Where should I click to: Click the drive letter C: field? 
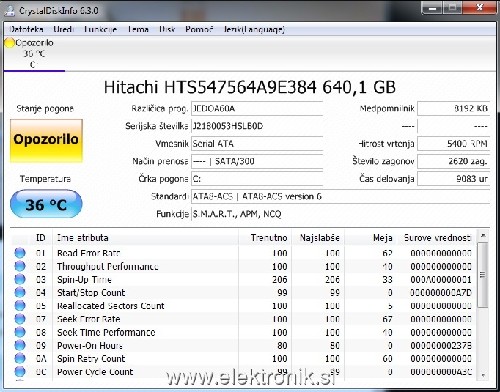[x=257, y=179]
